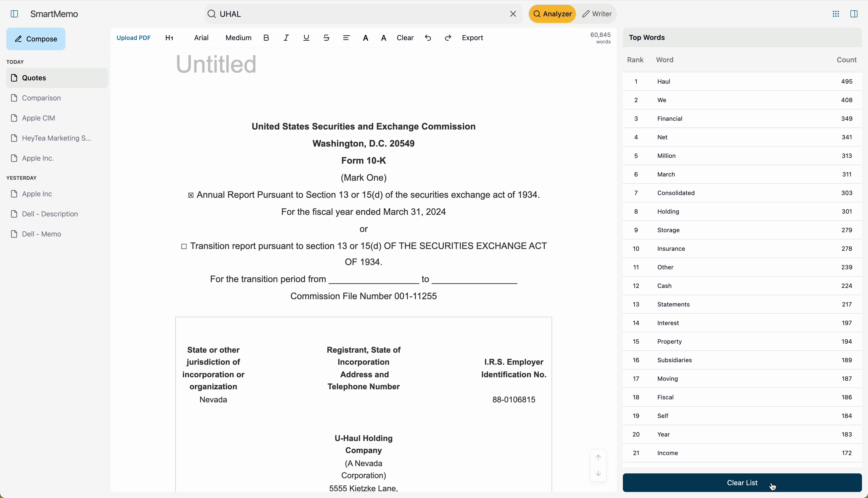Open the Dell - Memo document

tap(57, 234)
